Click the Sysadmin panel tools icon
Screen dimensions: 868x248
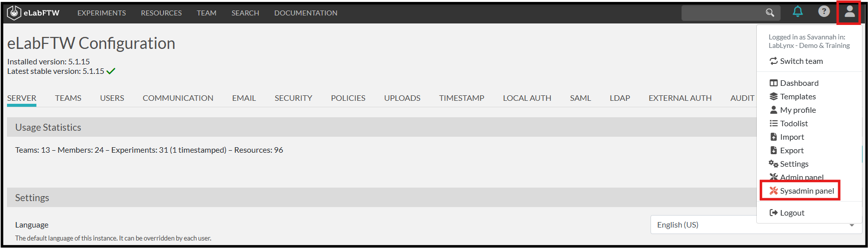(774, 191)
